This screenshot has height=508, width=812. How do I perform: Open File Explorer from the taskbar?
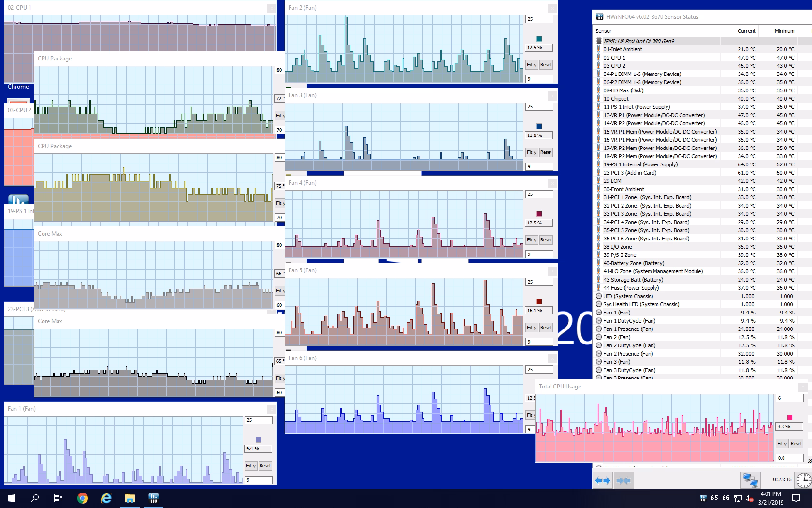[x=130, y=498]
